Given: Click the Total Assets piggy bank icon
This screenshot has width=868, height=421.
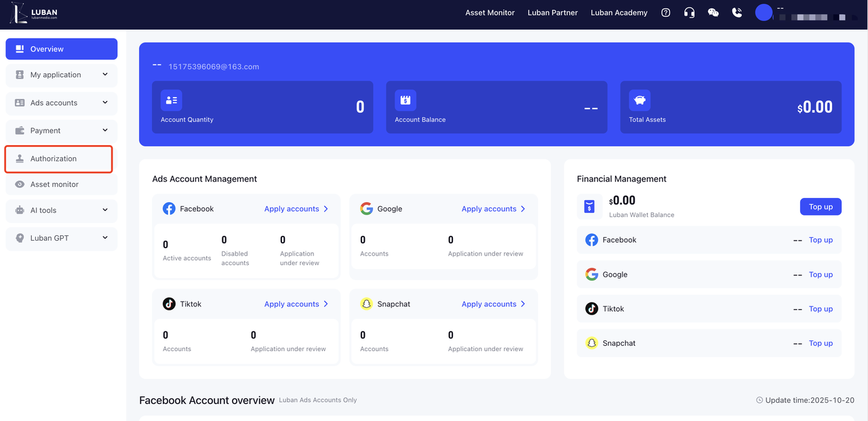Looking at the screenshot, I should (x=639, y=100).
